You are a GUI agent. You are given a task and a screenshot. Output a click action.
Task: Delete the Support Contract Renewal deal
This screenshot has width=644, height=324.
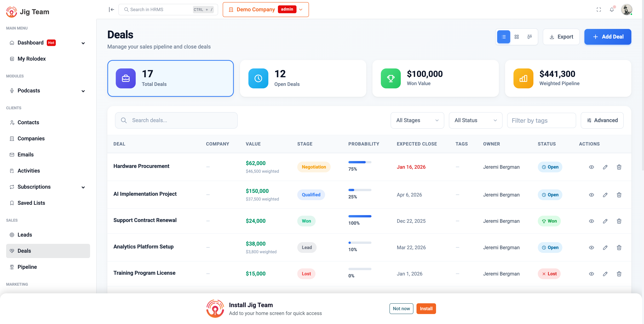619,221
